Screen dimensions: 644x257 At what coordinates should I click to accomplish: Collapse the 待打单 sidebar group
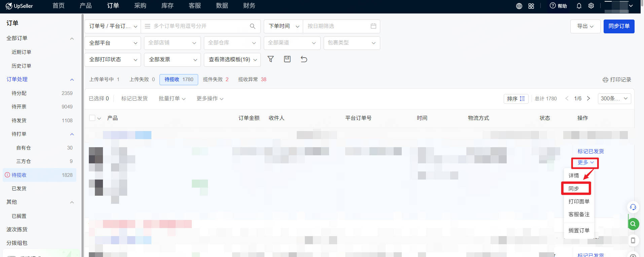pyautogui.click(x=72, y=134)
